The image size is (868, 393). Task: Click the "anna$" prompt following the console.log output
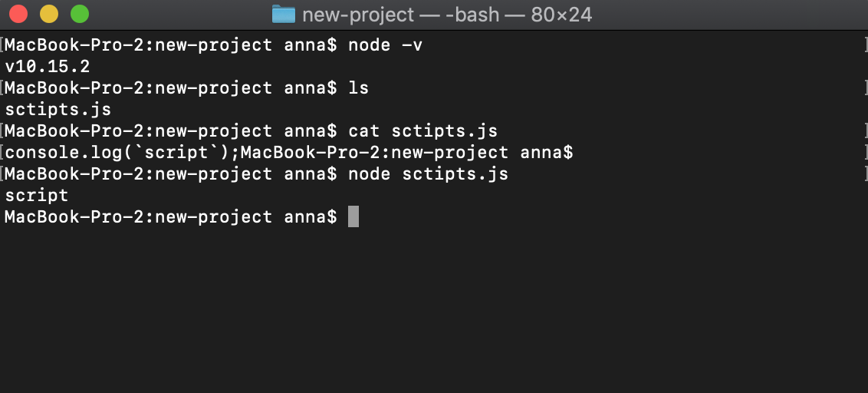546,153
